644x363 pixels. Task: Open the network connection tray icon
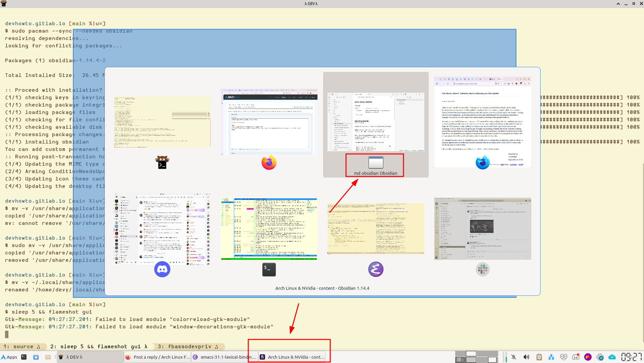(551, 357)
